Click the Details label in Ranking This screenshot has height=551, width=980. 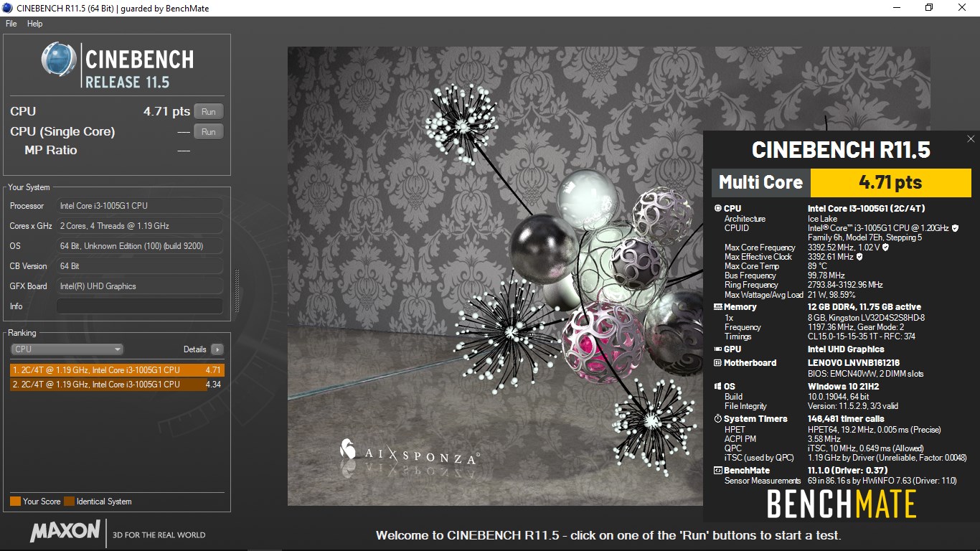(194, 349)
